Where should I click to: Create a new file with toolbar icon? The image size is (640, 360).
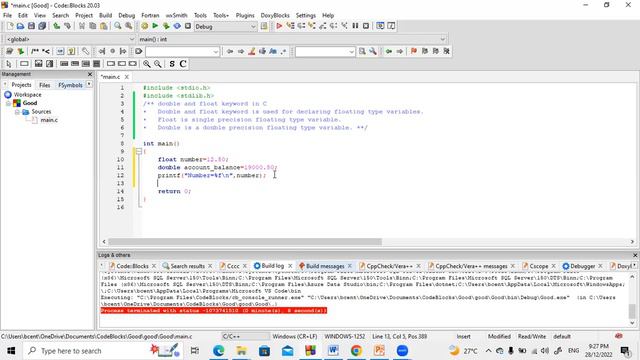[x=10, y=26]
